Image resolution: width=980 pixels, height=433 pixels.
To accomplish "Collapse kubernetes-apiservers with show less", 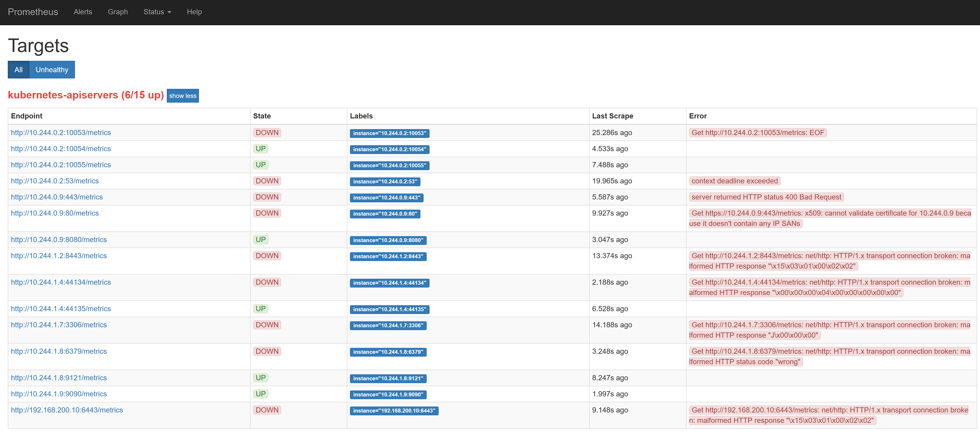I will [183, 96].
